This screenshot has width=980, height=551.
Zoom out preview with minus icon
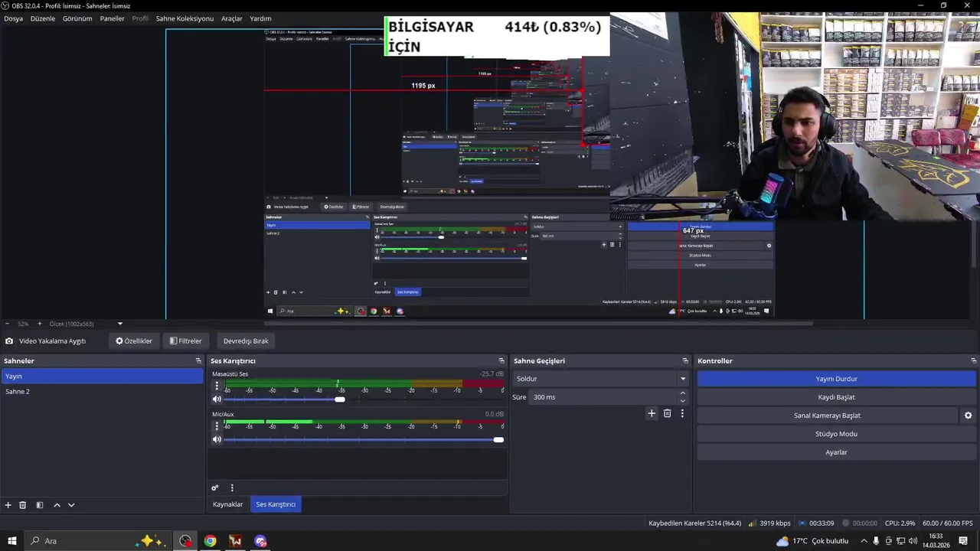tap(8, 324)
